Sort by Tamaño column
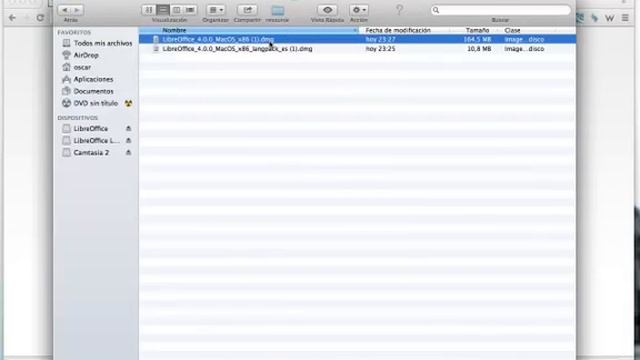 point(477,30)
